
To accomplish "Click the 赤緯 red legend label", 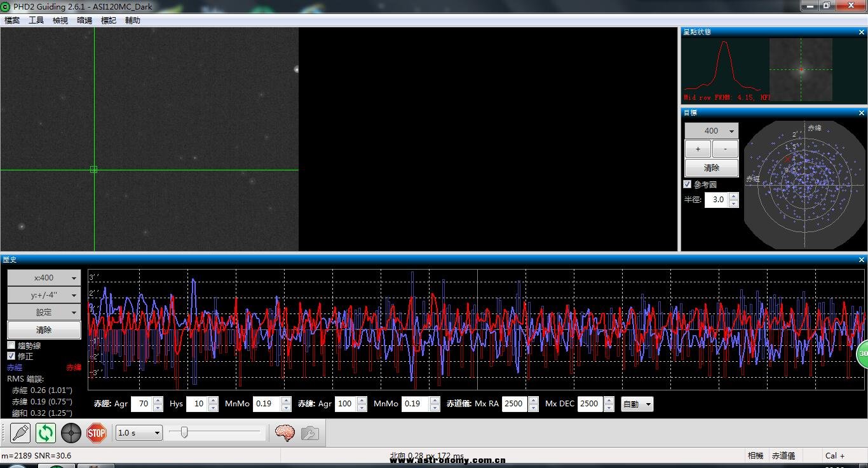I will (x=74, y=368).
